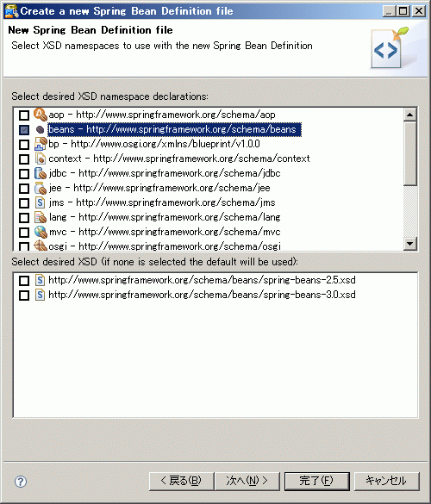Click the osgi namespace icon

pos(41,246)
